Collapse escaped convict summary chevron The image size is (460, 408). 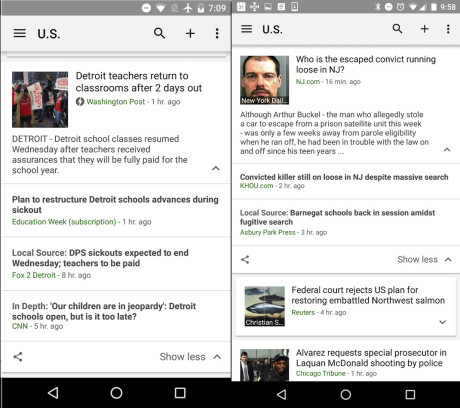(447, 150)
